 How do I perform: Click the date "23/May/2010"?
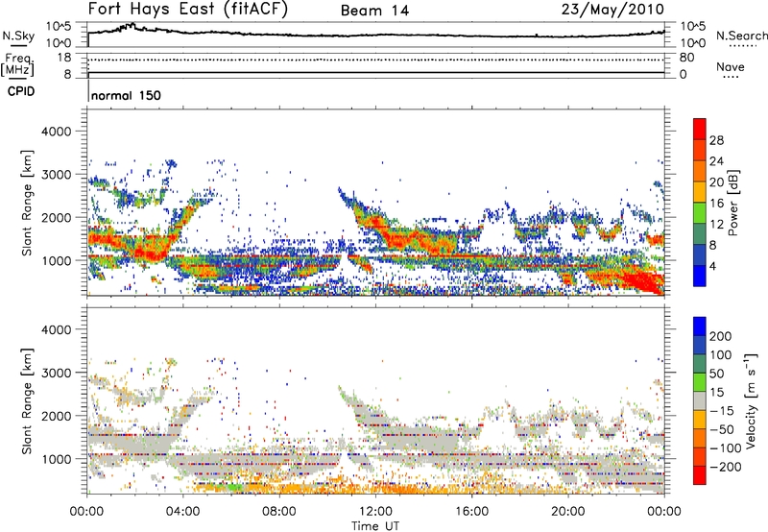click(612, 10)
